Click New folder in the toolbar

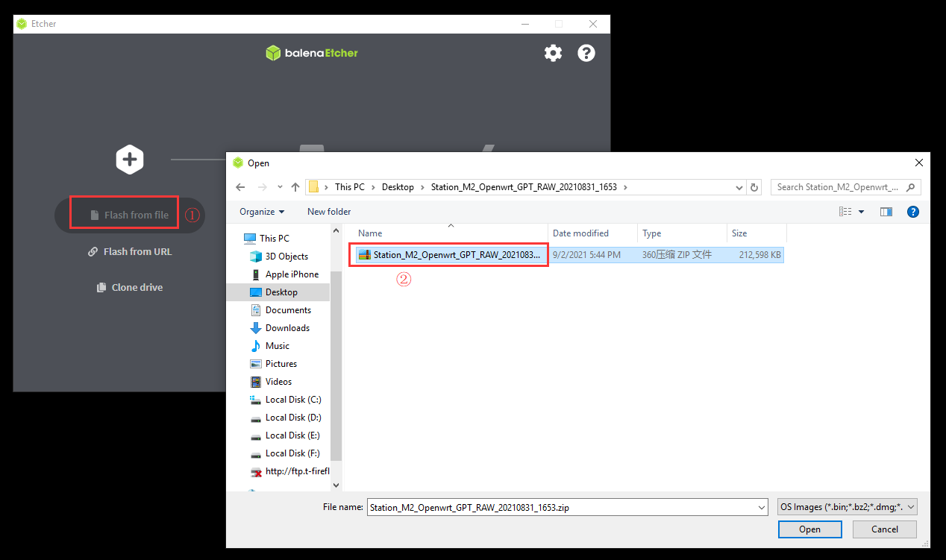[x=329, y=212]
